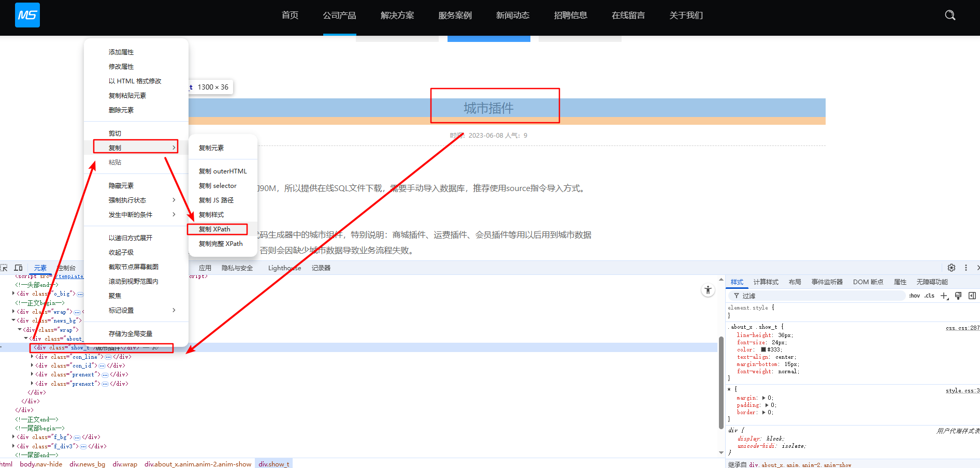Expand the con_line div node
The height and width of the screenshot is (468, 980).
click(x=32, y=357)
